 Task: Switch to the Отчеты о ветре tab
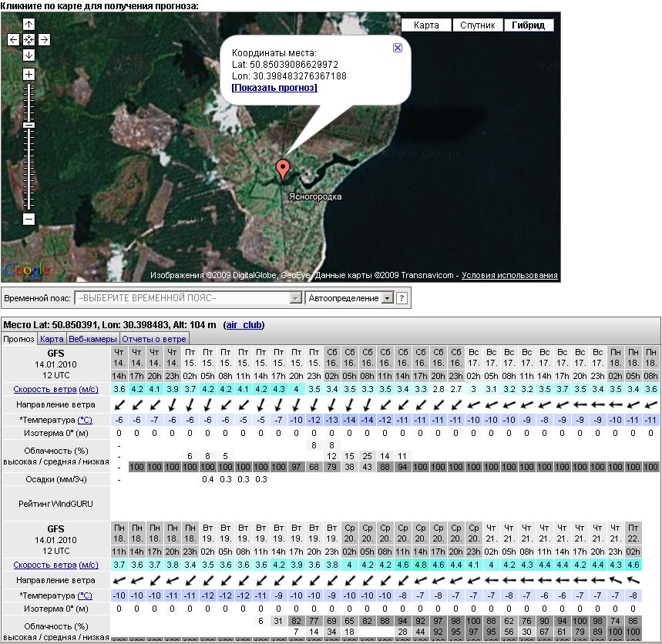(154, 339)
